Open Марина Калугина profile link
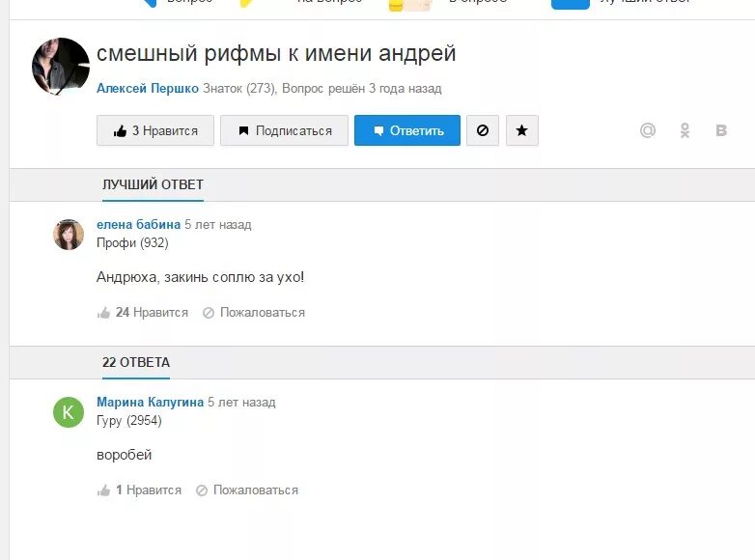755x560 pixels. click(151, 402)
